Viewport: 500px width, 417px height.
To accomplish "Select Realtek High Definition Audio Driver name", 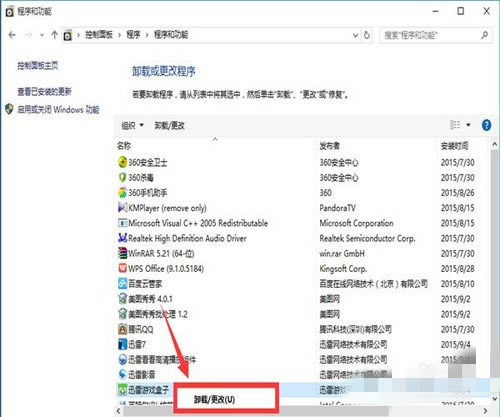I will point(187,238).
